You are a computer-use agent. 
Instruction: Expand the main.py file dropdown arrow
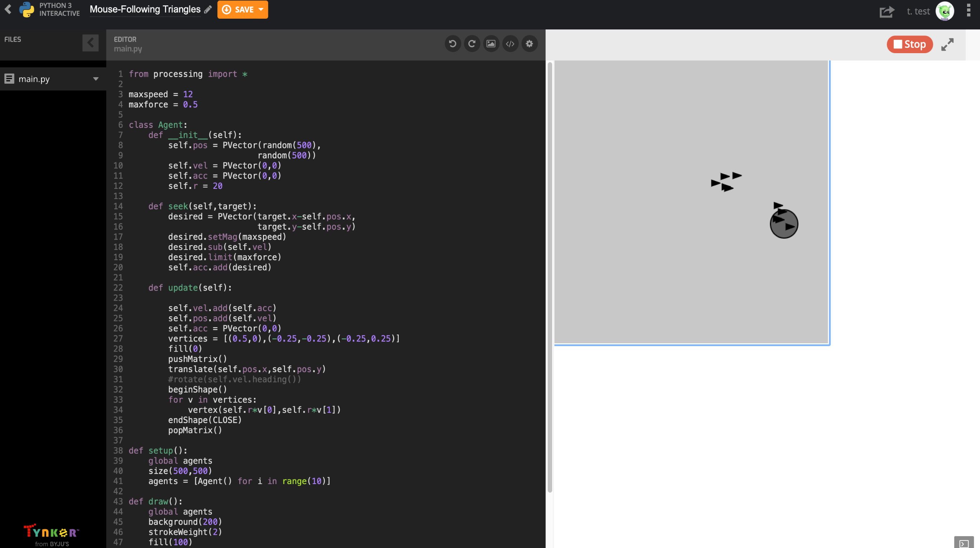point(96,79)
